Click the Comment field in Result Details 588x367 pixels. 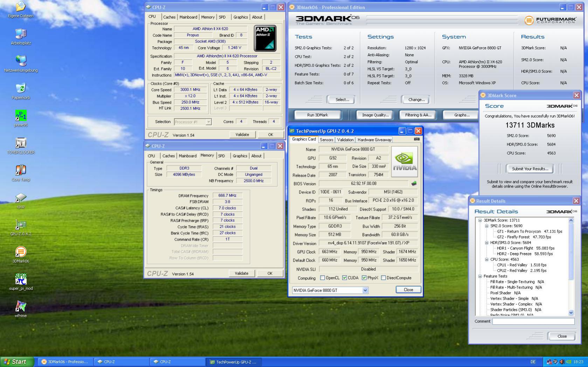(533, 322)
